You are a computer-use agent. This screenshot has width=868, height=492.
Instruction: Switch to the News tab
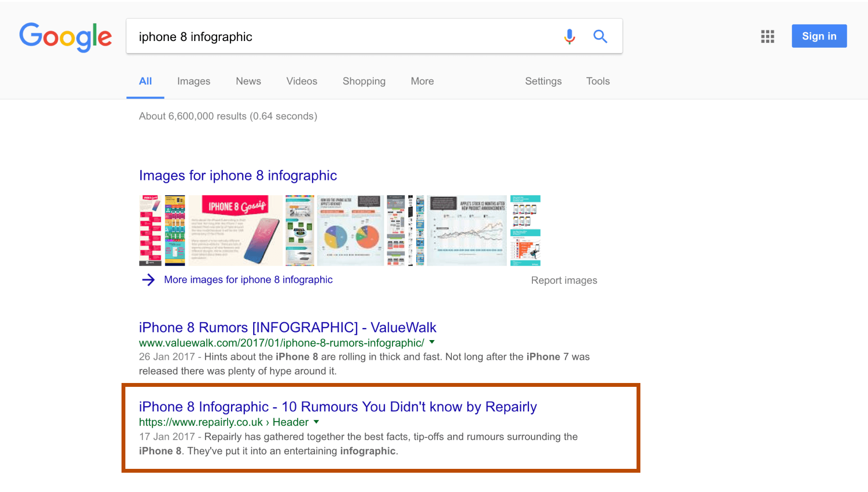click(248, 81)
